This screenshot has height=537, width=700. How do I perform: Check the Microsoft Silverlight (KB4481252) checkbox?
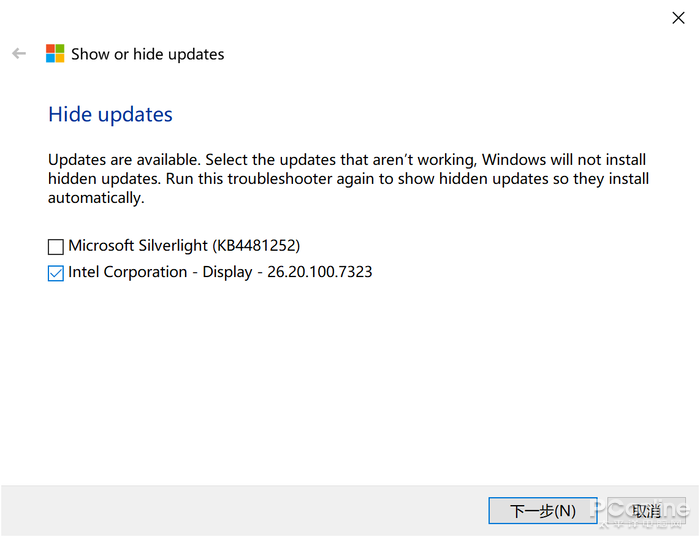click(x=56, y=246)
